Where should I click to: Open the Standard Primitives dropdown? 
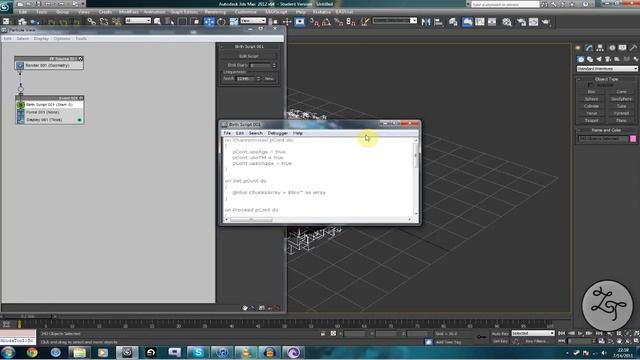(607, 69)
